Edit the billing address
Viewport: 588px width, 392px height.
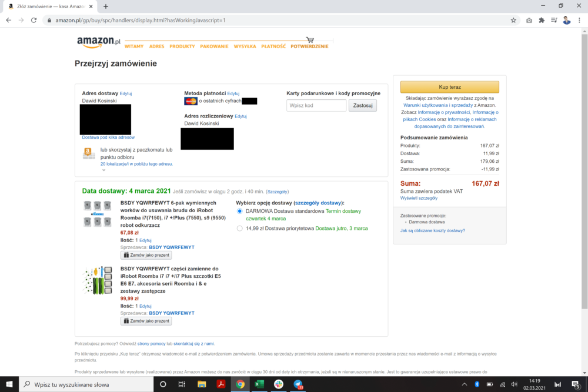(x=240, y=116)
